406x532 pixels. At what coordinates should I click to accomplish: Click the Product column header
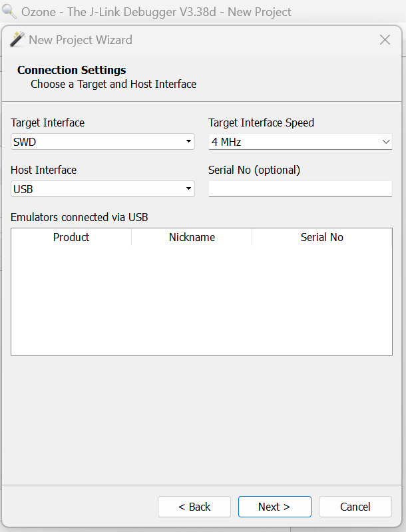pyautogui.click(x=71, y=237)
